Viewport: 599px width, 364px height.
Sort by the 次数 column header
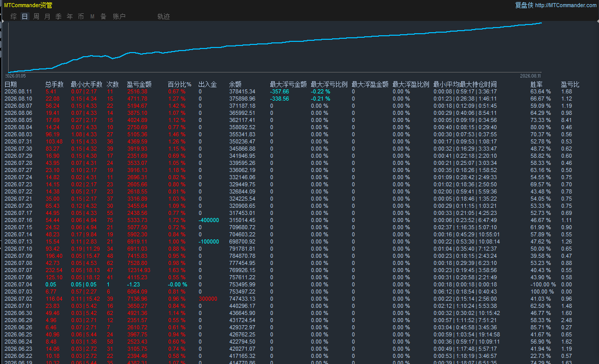click(113, 84)
